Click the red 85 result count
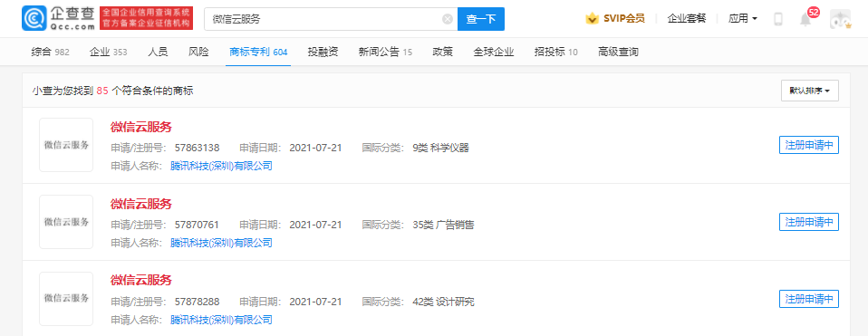 click(101, 91)
